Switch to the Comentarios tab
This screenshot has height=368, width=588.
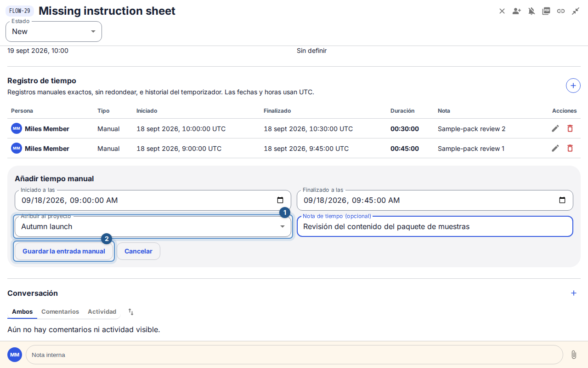tap(60, 312)
